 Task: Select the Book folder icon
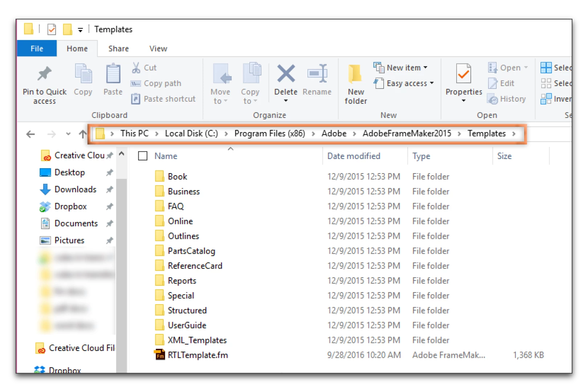point(159,176)
